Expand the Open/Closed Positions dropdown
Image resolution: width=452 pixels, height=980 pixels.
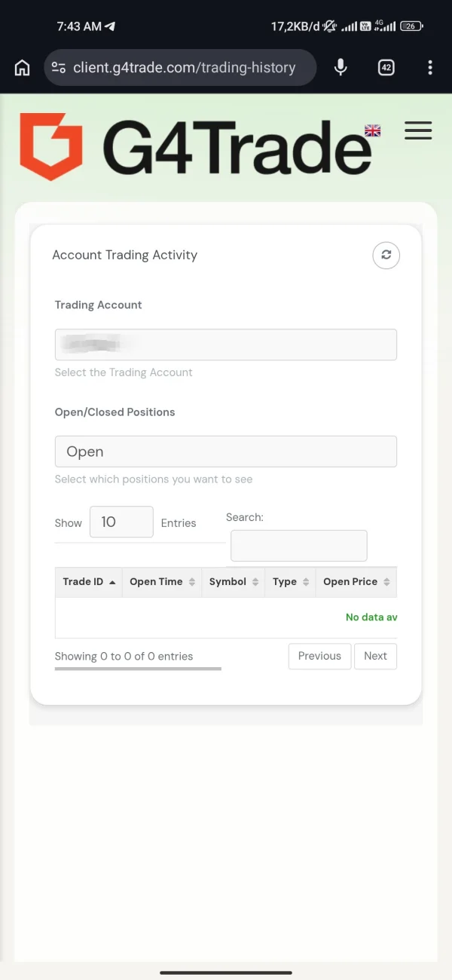coord(226,452)
